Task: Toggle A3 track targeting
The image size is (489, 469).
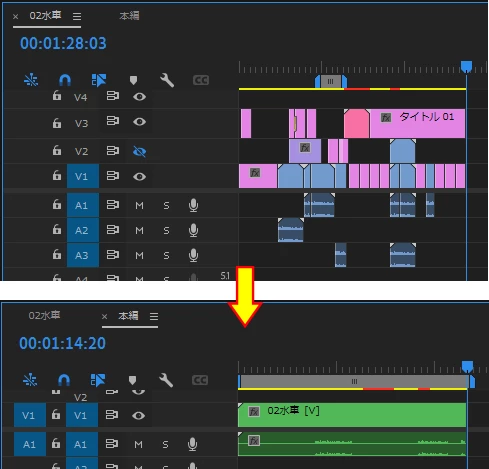Action: click(83, 255)
